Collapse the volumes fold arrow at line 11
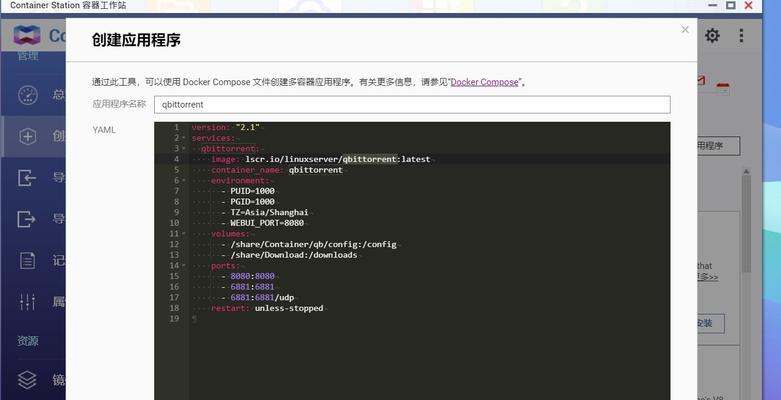 point(184,234)
